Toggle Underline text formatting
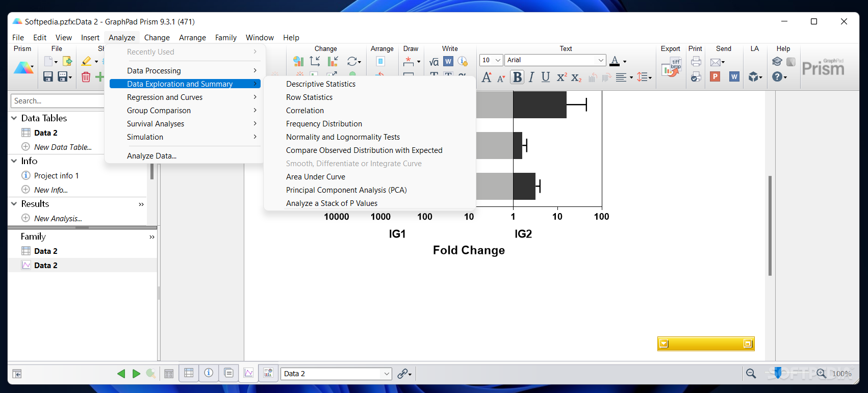The image size is (868, 393). click(x=546, y=77)
